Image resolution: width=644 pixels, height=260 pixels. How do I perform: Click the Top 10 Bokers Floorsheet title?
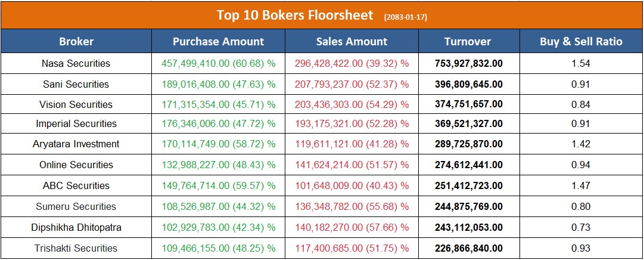[x=295, y=15]
